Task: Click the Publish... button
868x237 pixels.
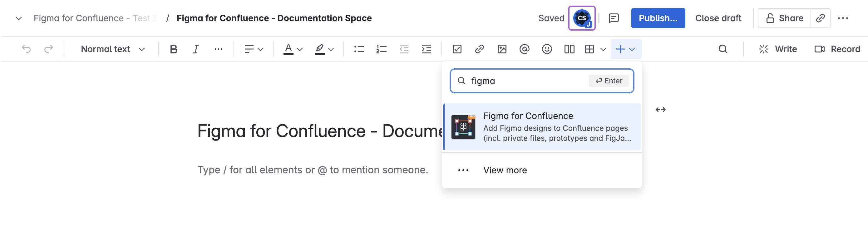Action: coord(658,18)
